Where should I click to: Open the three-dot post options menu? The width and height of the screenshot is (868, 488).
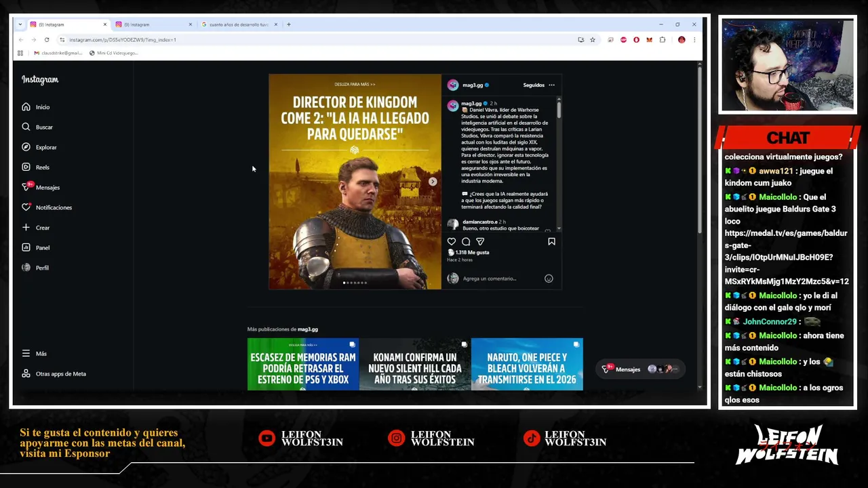pos(551,85)
